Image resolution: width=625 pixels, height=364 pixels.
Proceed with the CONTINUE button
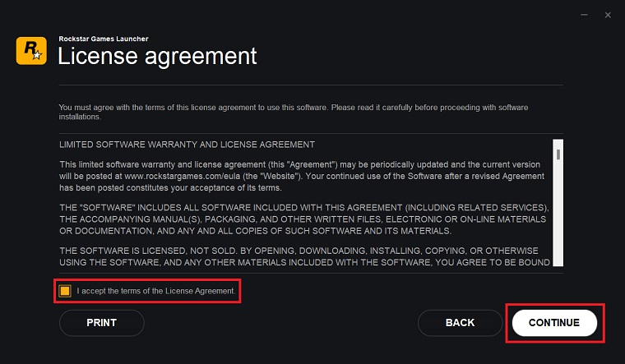point(554,323)
